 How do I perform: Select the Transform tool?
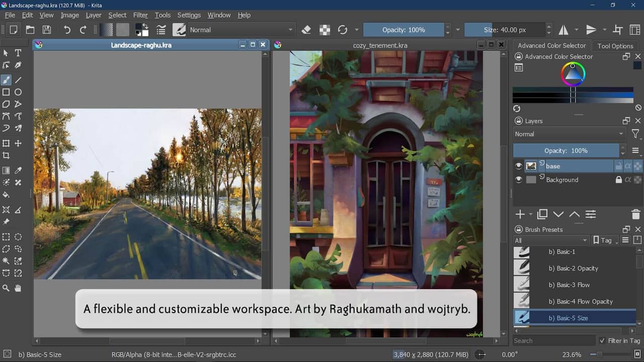point(6,143)
